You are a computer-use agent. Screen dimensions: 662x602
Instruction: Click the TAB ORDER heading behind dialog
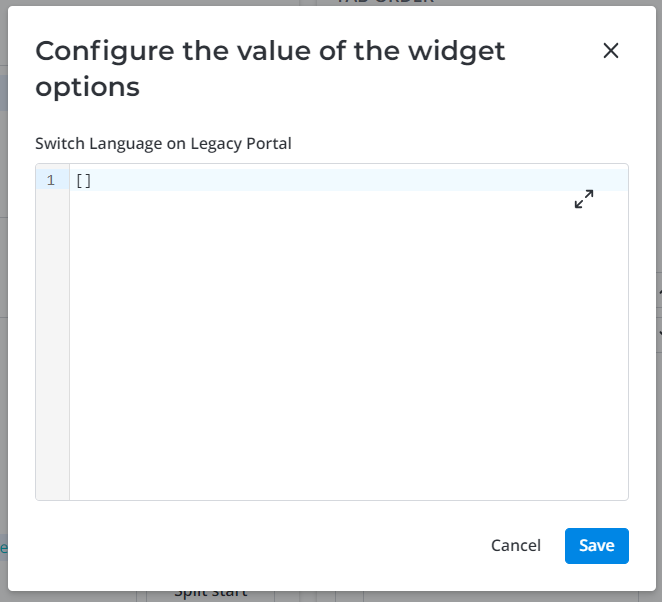coord(386,2)
